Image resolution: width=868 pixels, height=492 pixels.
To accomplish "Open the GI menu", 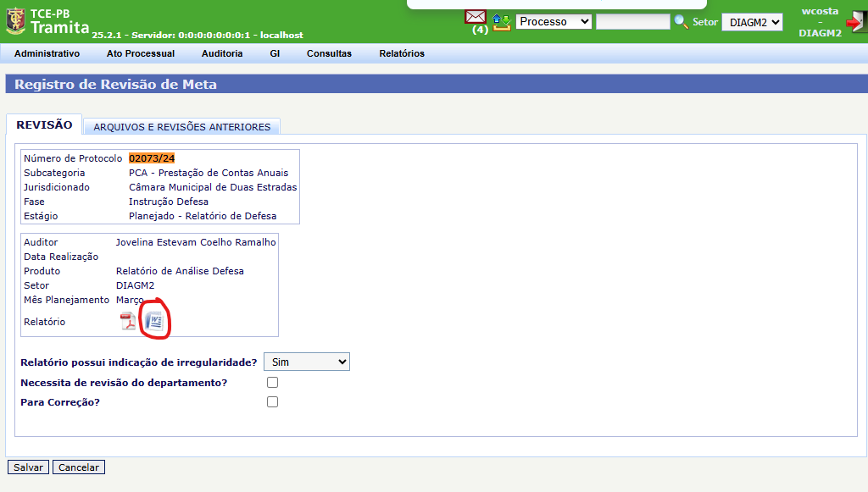I will click(x=275, y=53).
